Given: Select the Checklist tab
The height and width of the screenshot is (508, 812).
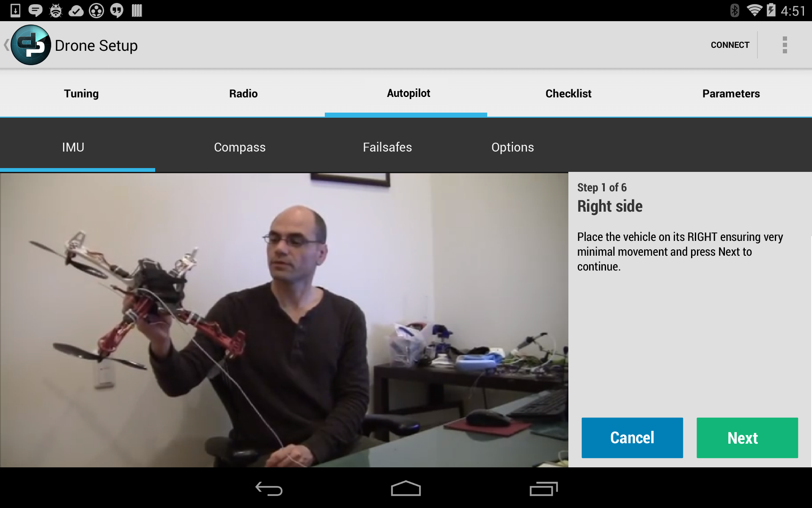Looking at the screenshot, I should coord(568,92).
